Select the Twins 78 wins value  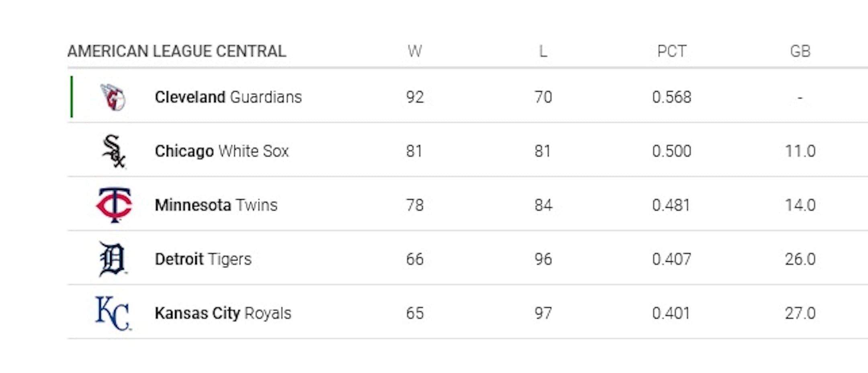pyautogui.click(x=415, y=205)
